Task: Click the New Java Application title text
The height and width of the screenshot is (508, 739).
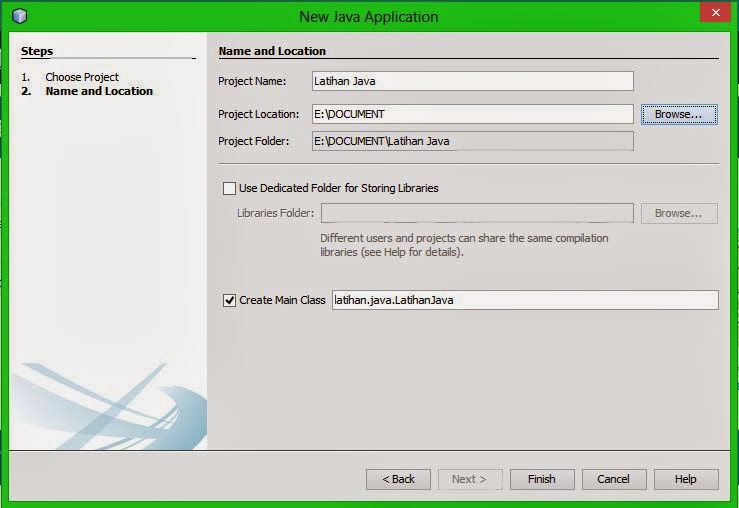Action: 369,16
